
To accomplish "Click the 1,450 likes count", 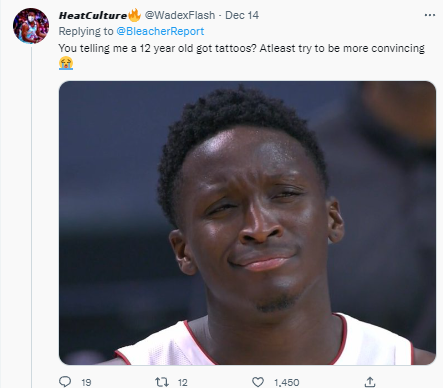I will coord(287,382).
